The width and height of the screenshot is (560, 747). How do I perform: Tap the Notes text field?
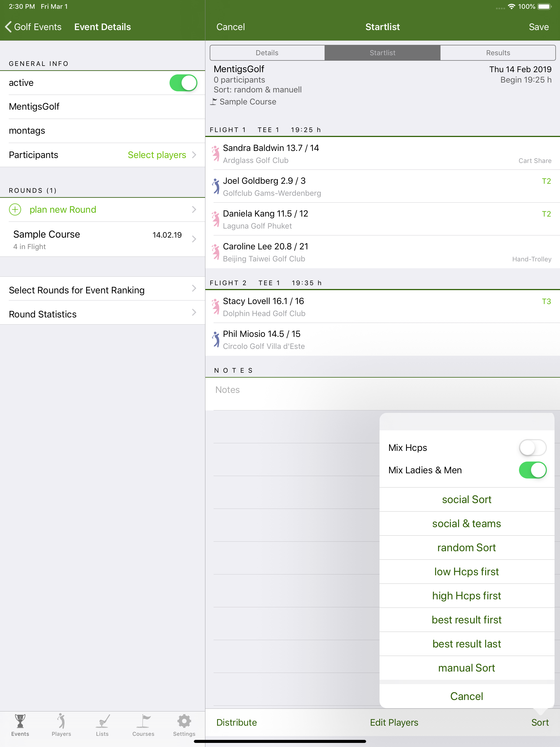[382, 394]
